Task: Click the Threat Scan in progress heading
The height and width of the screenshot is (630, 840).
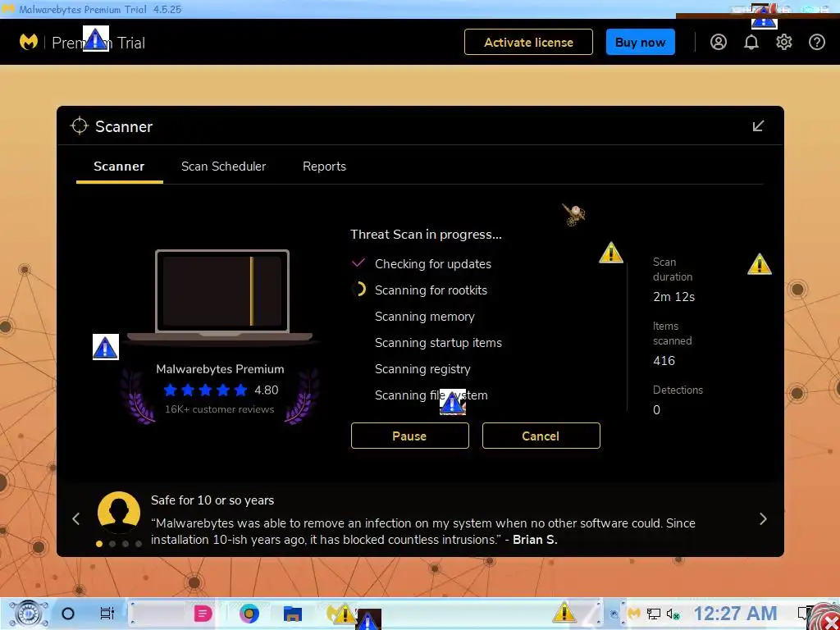Action: [426, 235]
